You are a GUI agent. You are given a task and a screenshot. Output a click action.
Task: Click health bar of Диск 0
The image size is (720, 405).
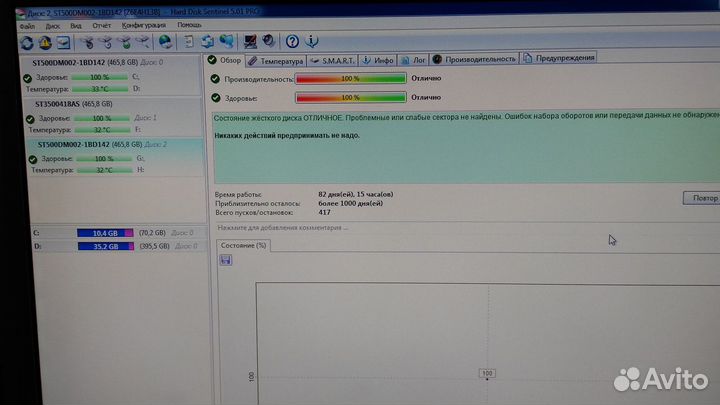pyautogui.click(x=100, y=77)
